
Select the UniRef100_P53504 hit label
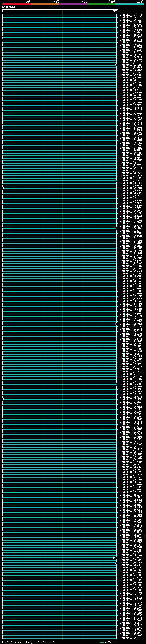coord(131,201)
